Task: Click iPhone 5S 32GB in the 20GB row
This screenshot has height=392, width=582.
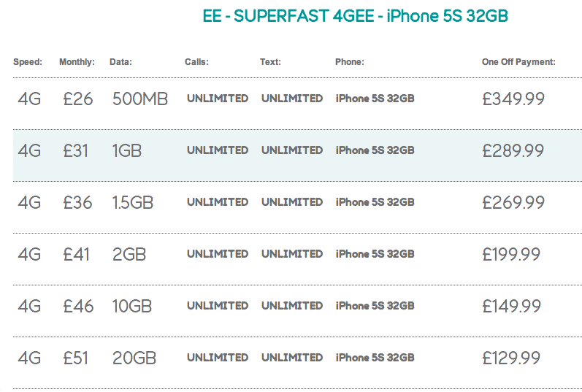Action: click(x=375, y=358)
